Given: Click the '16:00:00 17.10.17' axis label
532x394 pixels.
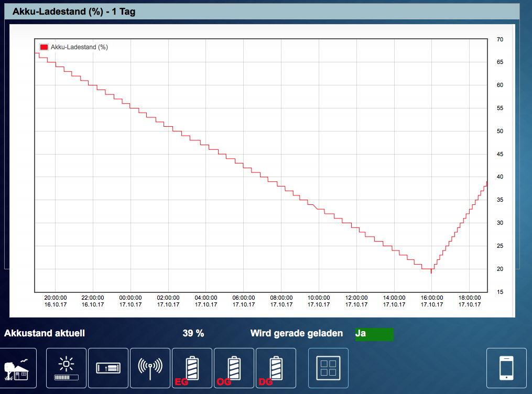Looking at the screenshot, I should (x=432, y=301).
